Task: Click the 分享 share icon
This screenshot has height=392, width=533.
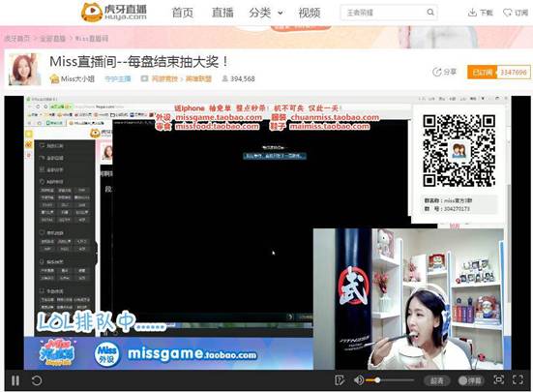Action: click(x=444, y=72)
